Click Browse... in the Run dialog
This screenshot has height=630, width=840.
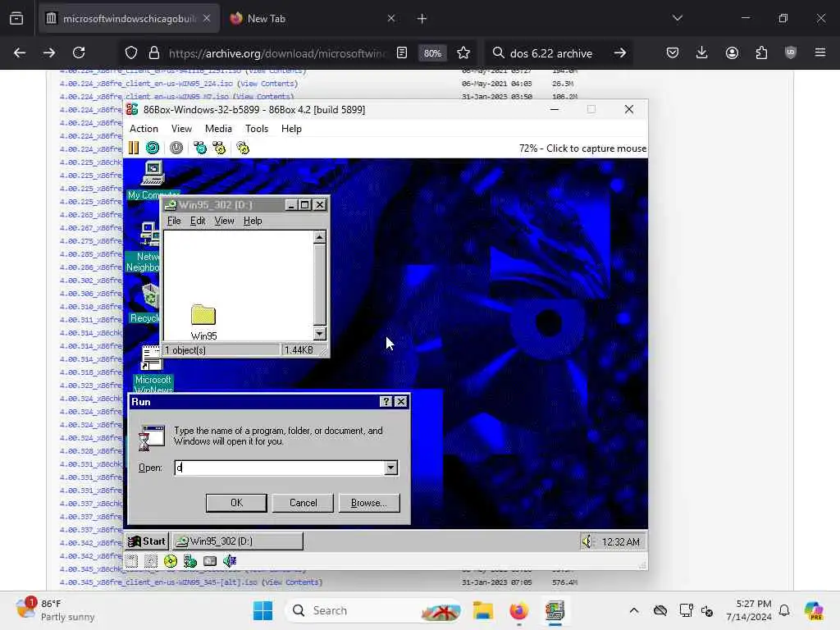pos(369,503)
